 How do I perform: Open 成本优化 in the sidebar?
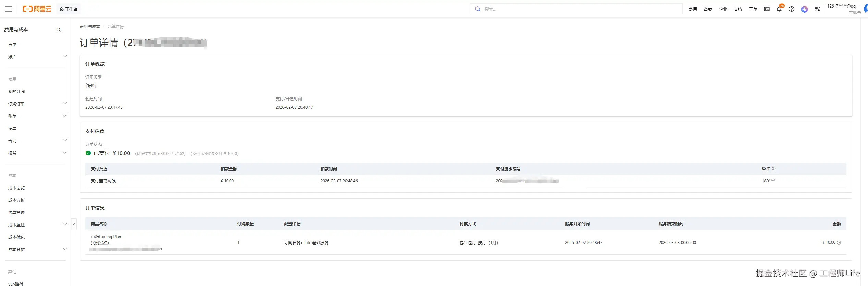point(16,237)
